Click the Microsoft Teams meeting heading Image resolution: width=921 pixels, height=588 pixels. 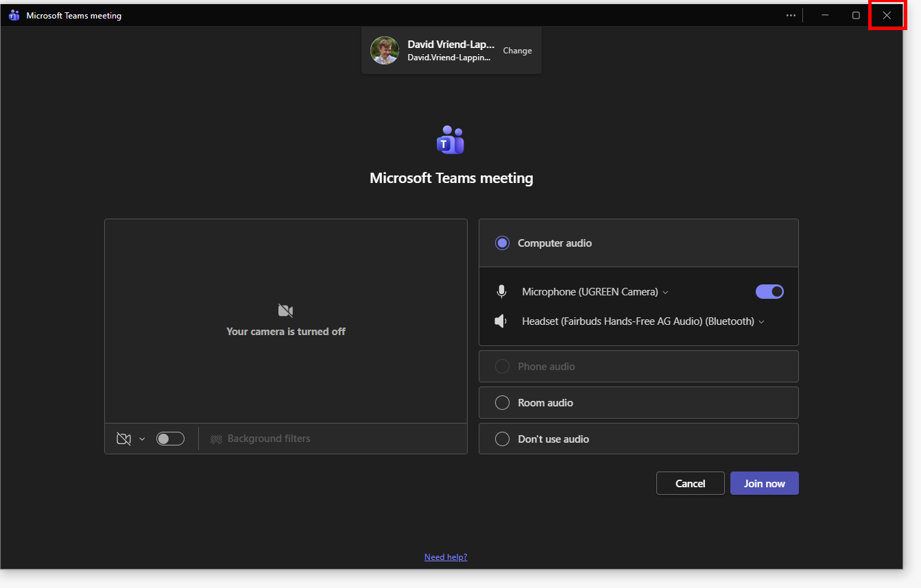pos(451,178)
